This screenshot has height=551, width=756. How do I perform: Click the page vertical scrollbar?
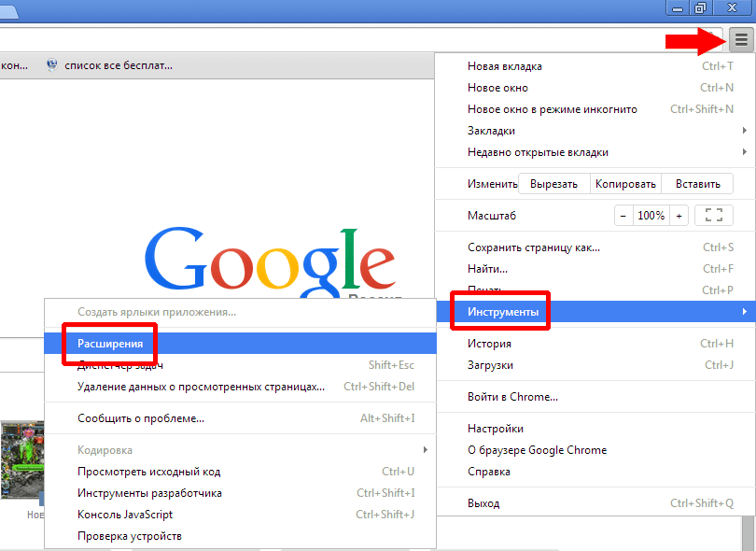click(x=748, y=533)
